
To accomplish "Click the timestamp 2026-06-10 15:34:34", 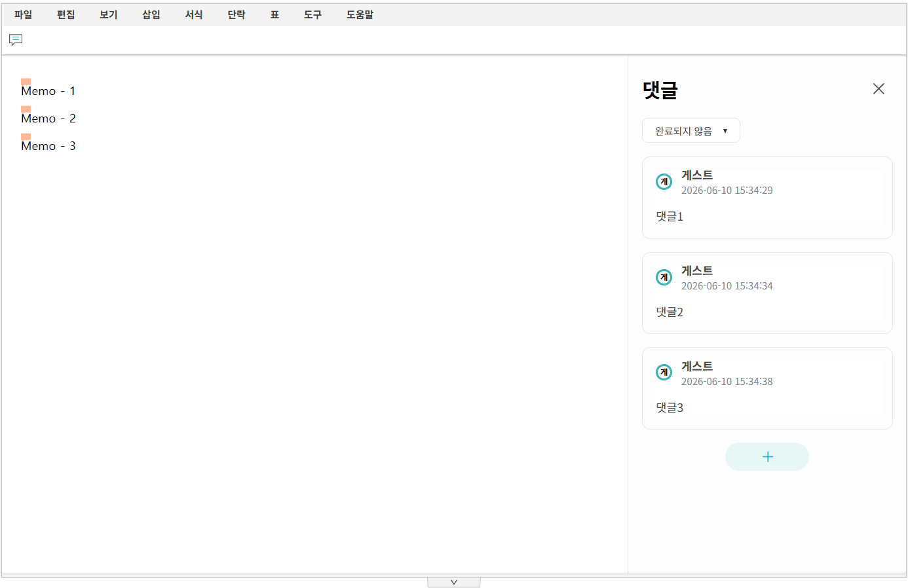I will click(x=727, y=286).
